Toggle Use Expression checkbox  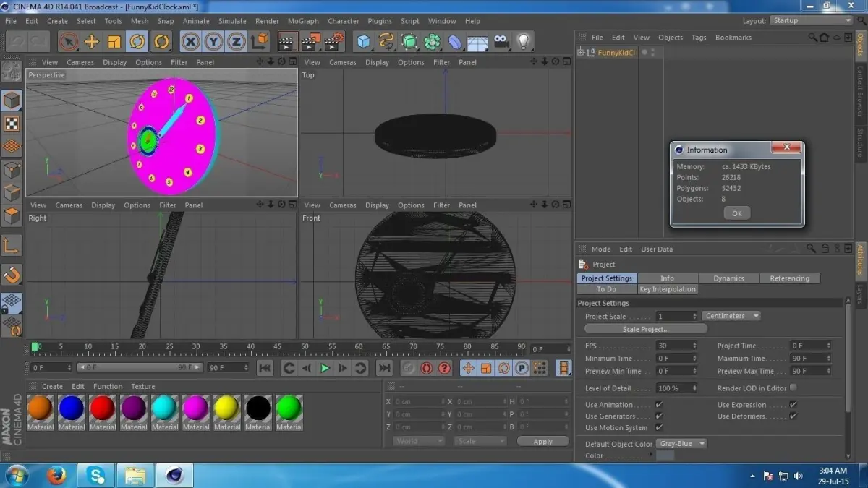[793, 405]
